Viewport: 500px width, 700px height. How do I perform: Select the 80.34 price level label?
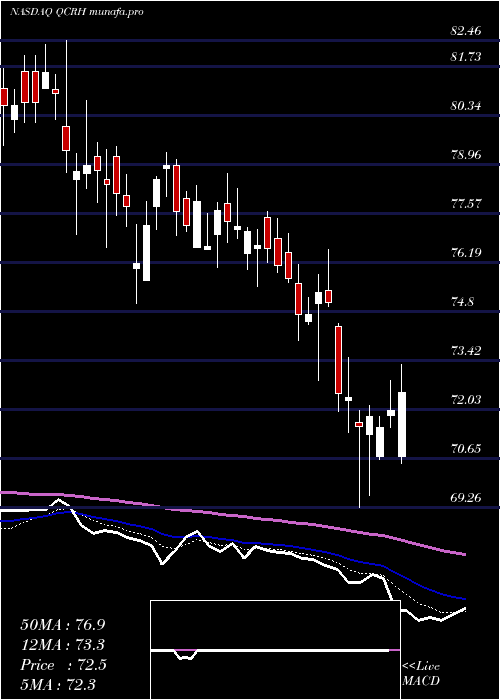tap(466, 106)
